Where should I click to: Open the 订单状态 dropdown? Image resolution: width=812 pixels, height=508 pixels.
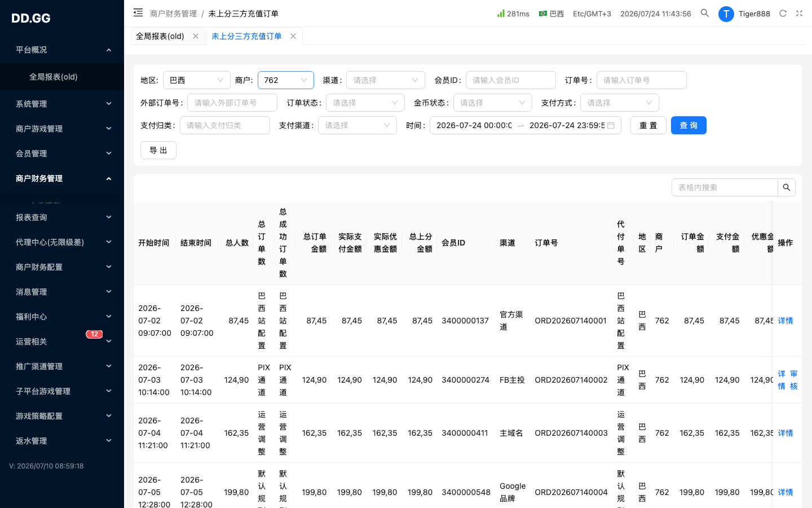point(365,103)
